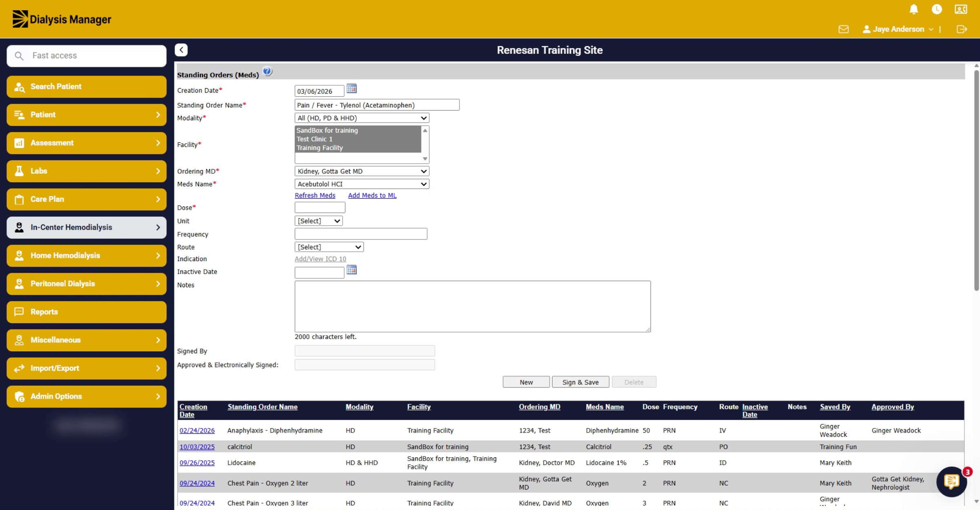Expand the Patient sidebar menu
Viewport: 980px width, 510px height.
tap(87, 115)
